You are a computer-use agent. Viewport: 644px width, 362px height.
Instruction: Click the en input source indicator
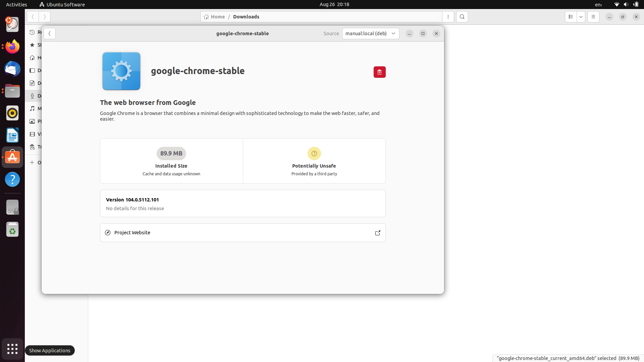click(x=599, y=4)
